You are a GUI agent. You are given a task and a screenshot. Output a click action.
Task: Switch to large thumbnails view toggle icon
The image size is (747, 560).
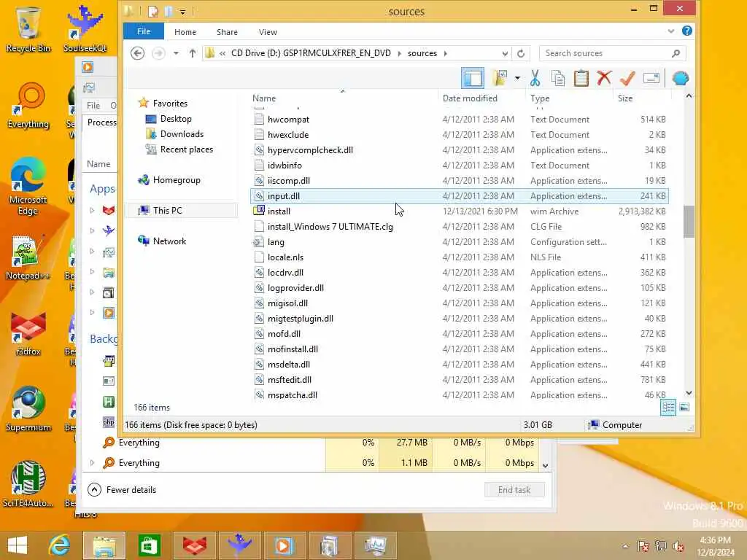(684, 407)
